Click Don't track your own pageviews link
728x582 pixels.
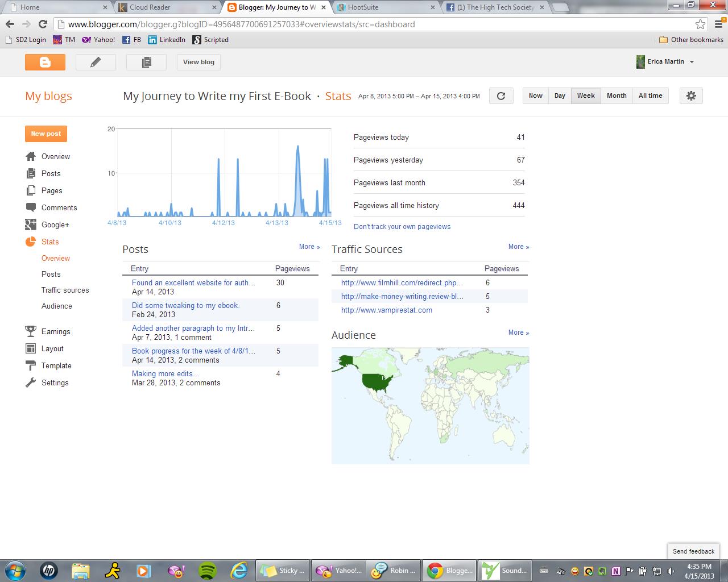coord(402,226)
